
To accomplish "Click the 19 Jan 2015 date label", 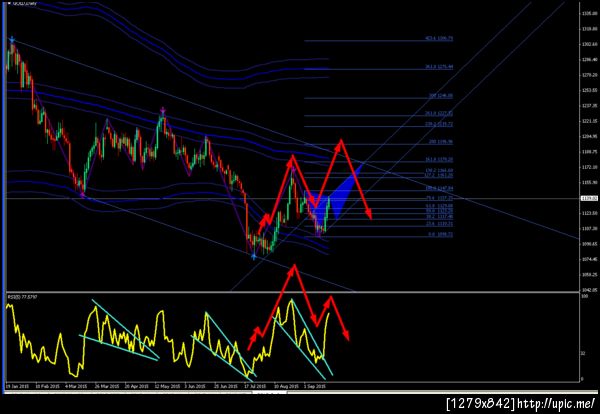I will pos(18,386).
